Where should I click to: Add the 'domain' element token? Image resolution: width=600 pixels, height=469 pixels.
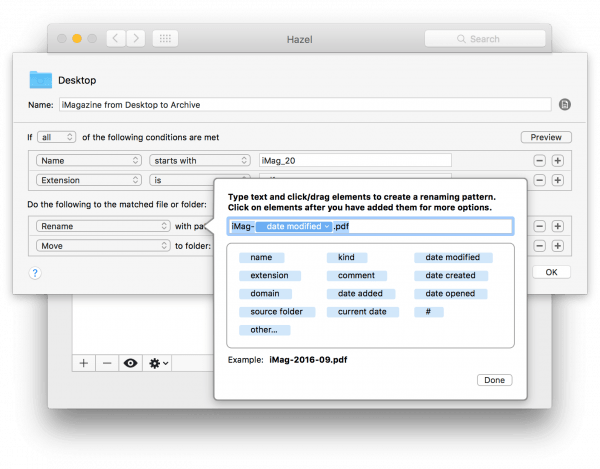click(x=265, y=293)
